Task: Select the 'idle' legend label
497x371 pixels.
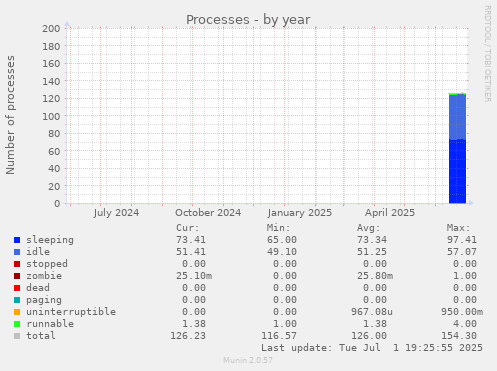Action: [38, 252]
